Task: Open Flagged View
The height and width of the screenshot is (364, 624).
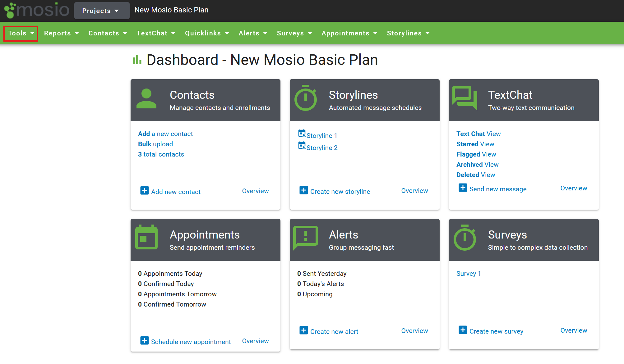Action: click(x=476, y=154)
